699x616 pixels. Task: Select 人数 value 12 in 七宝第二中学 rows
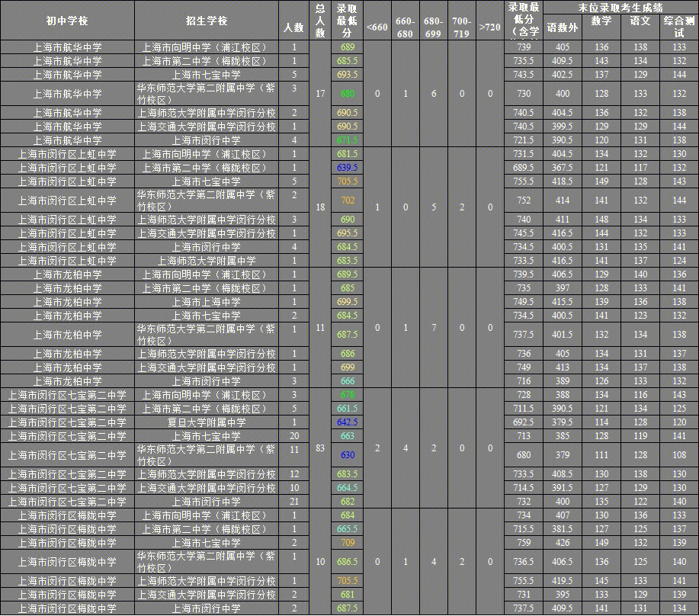(293, 473)
